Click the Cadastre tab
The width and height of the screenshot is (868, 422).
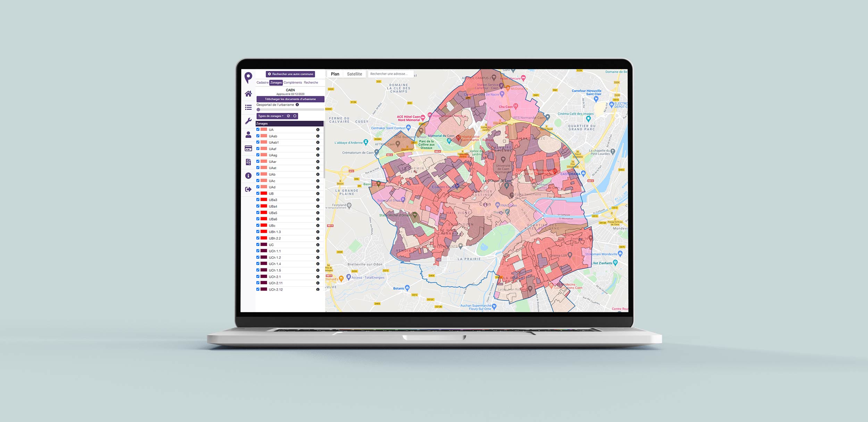pos(264,83)
